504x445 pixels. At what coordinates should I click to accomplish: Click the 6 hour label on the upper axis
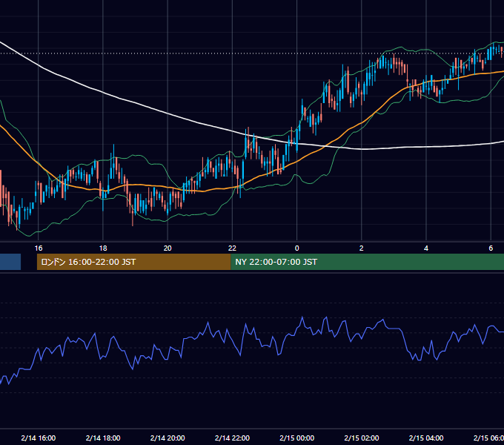click(491, 248)
